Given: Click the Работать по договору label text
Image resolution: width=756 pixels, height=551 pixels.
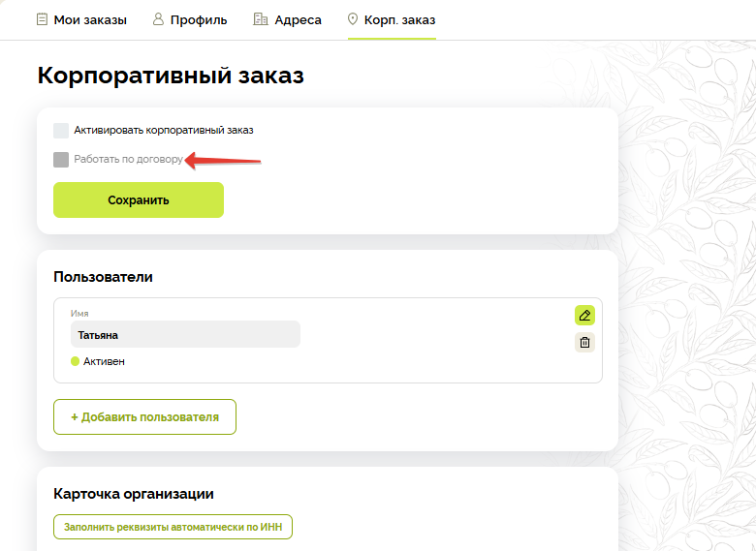Looking at the screenshot, I should pyautogui.click(x=128, y=160).
